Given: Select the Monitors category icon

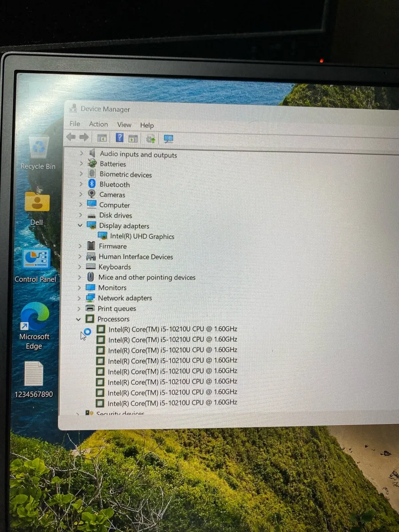Looking at the screenshot, I should 91,287.
